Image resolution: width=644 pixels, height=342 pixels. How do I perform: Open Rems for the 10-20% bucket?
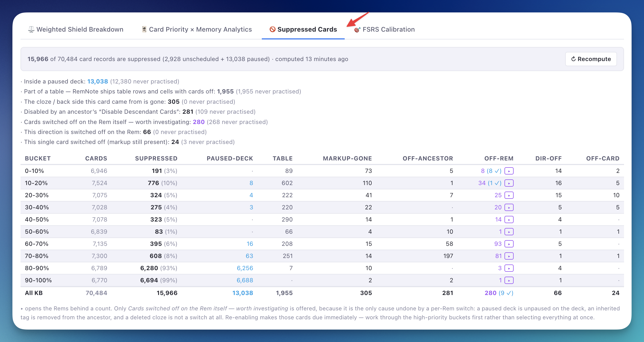(x=509, y=183)
